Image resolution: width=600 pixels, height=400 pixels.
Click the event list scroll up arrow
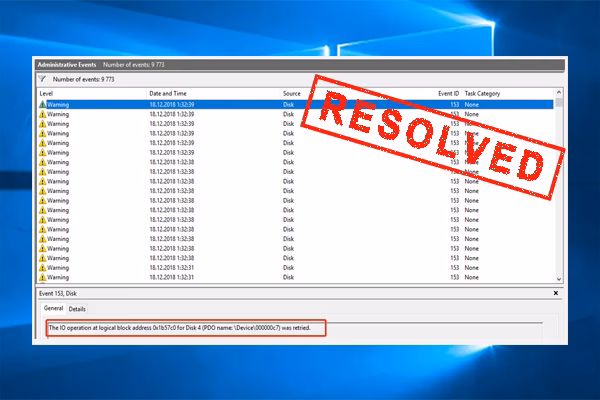(559, 92)
